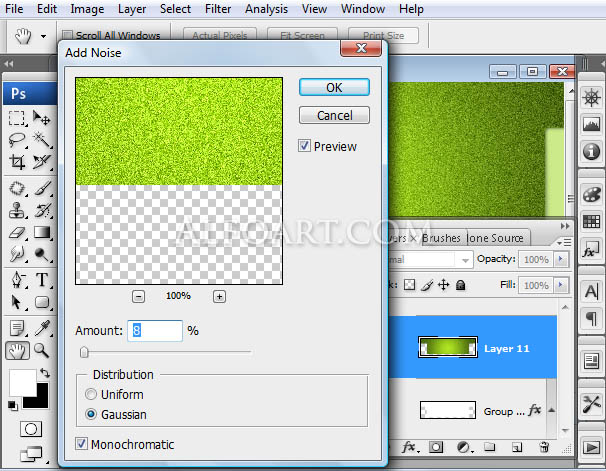
Task: Select the Rectangular Marquee tool
Action: (17, 118)
